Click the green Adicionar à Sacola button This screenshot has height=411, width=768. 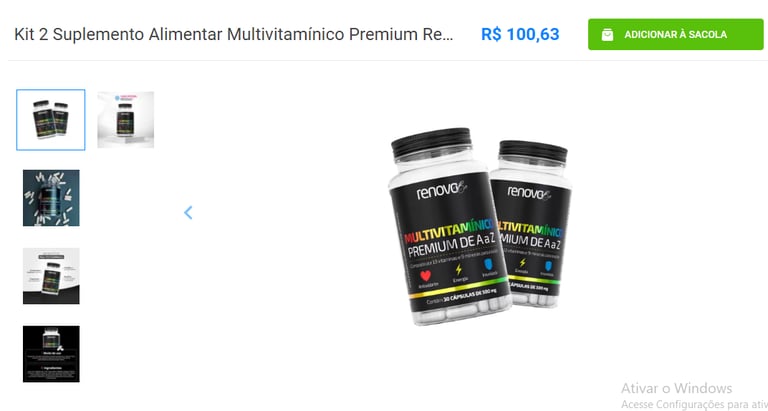point(675,34)
